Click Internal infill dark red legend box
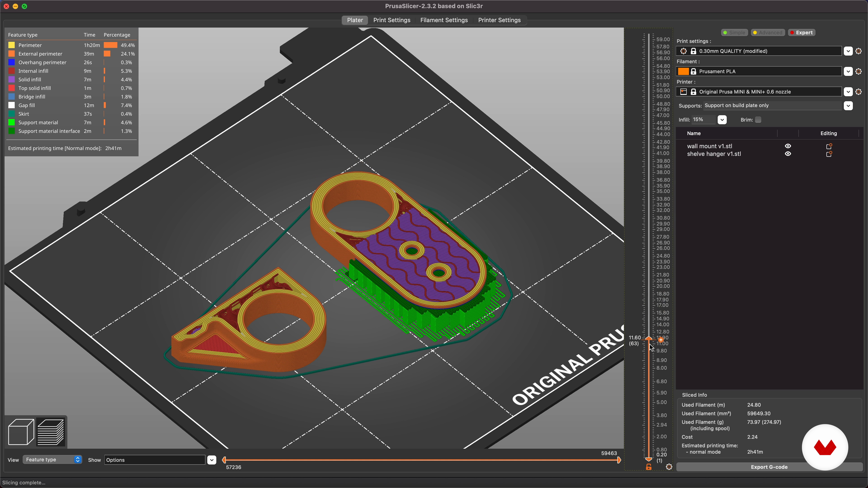 (12, 71)
